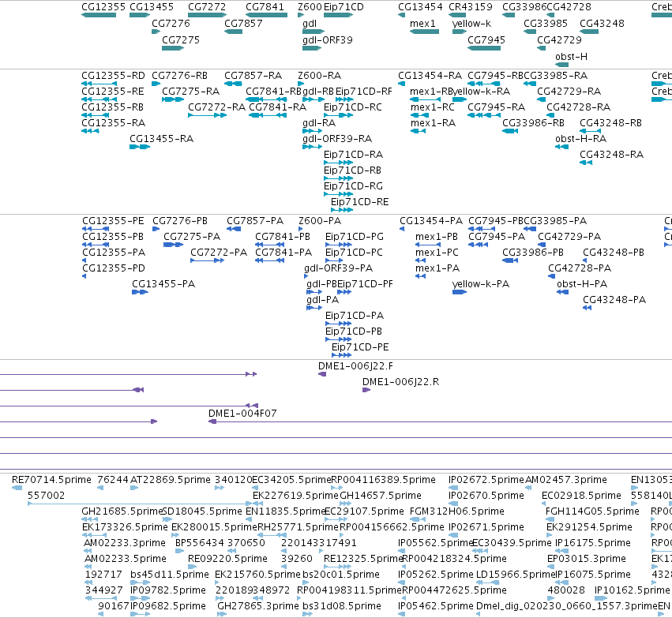Select EST SD18045.5prime

pos(202,511)
